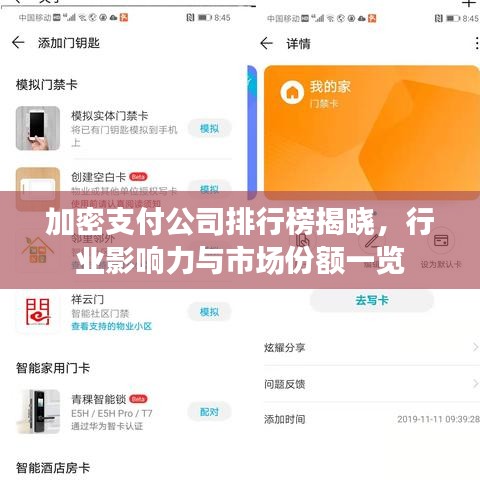Tap the 祥云门 red logo icon
Viewport: 480px width, 480px height.
(x=38, y=312)
